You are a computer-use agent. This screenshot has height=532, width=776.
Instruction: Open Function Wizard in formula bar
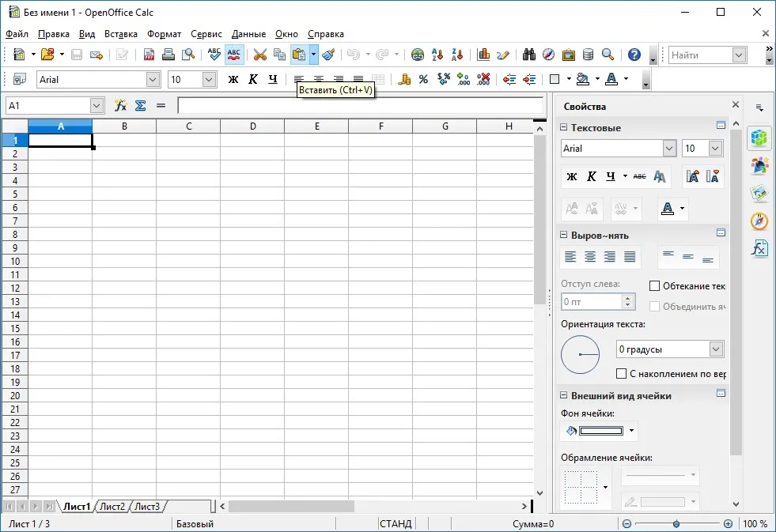(x=120, y=105)
